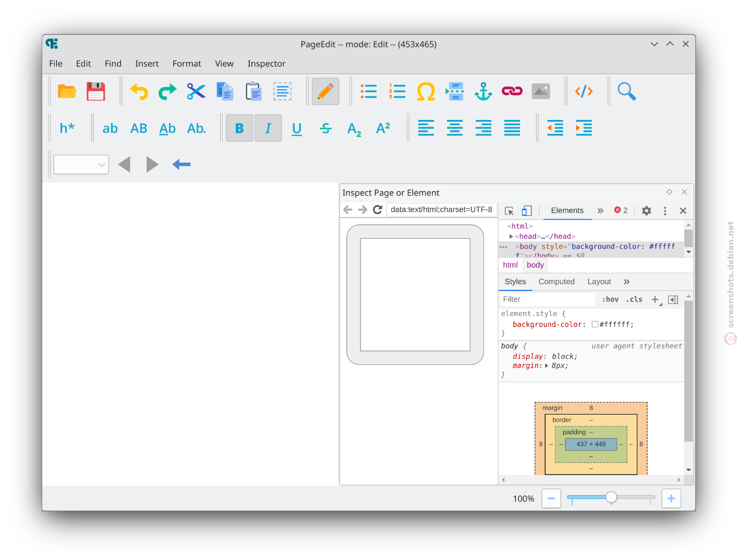Open Find with the magnifier icon
Screen dimensions: 737x560
click(627, 92)
